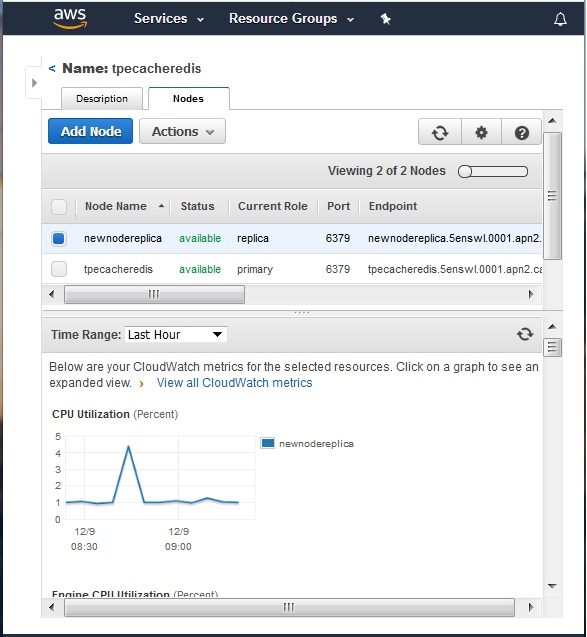587x637 pixels.
Task: Click the panel splitter handle dots
Action: [x=302, y=312]
